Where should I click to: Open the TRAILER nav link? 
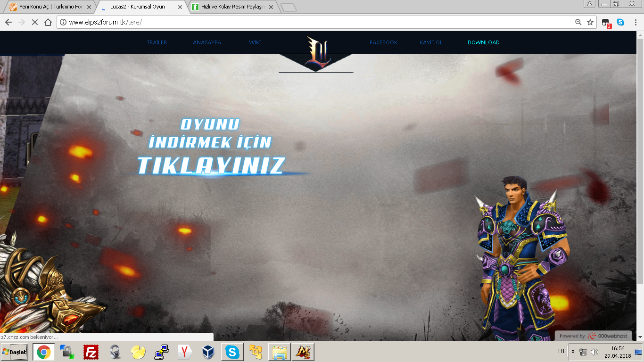(157, 42)
